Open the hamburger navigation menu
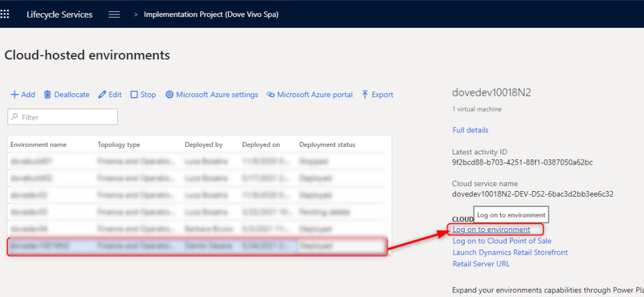Viewport: 644px width, 297px height. click(x=114, y=15)
